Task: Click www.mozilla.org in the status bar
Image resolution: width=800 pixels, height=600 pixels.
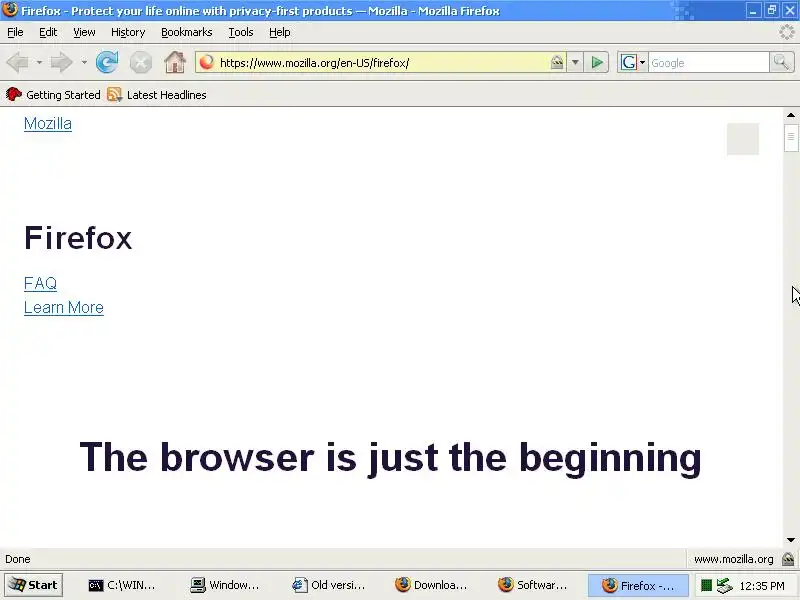Action: [733, 559]
